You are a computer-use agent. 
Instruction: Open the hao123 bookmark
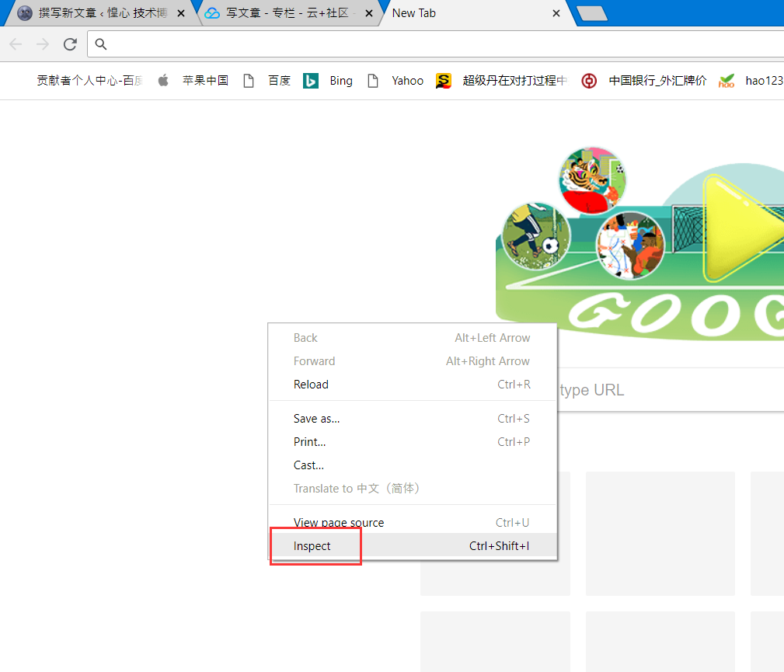tap(764, 81)
